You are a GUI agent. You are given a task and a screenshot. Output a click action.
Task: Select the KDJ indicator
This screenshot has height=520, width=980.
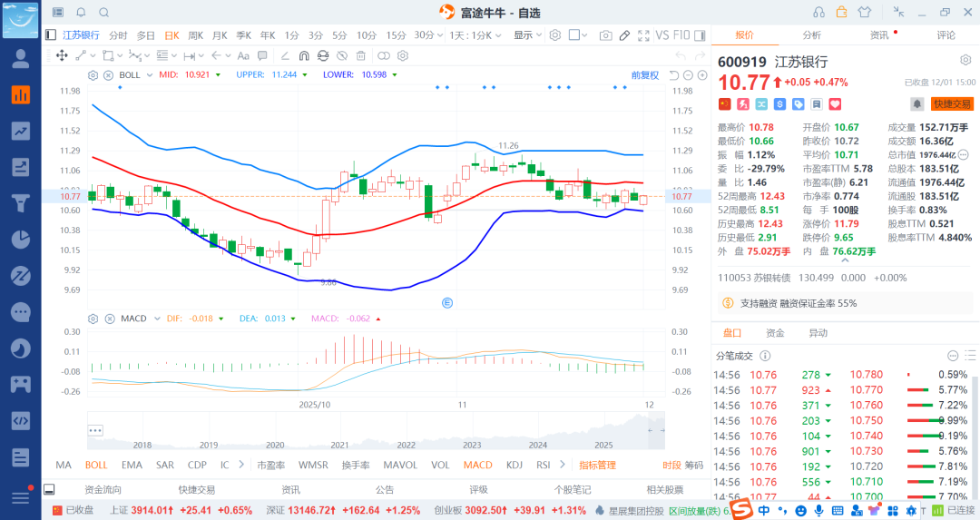[x=514, y=465]
